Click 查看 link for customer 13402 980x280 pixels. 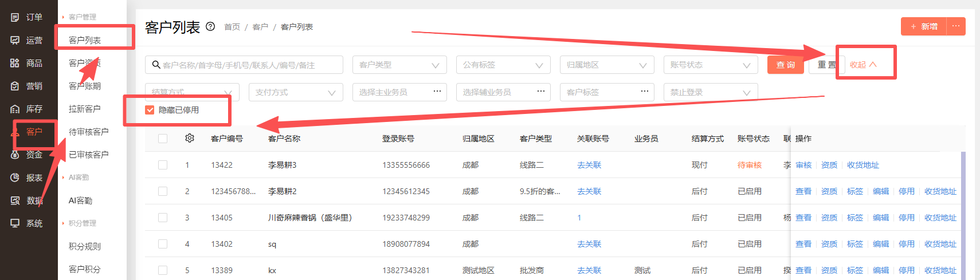point(803,244)
